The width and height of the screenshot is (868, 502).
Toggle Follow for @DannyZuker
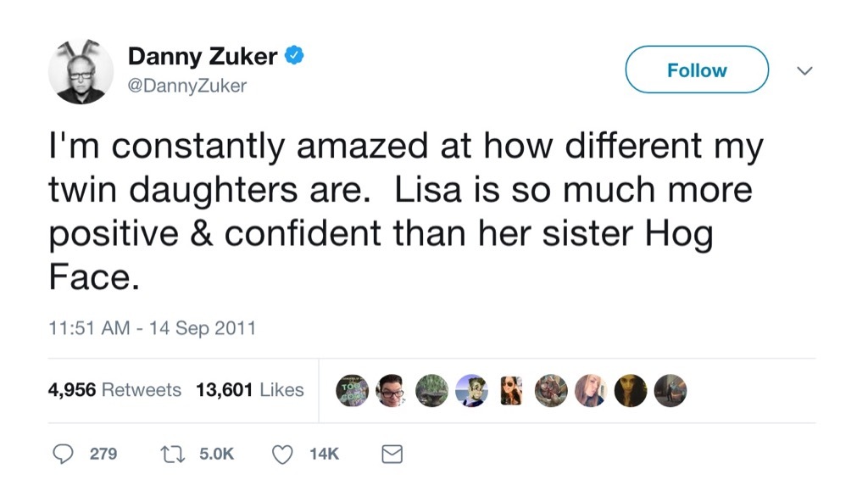click(x=696, y=70)
